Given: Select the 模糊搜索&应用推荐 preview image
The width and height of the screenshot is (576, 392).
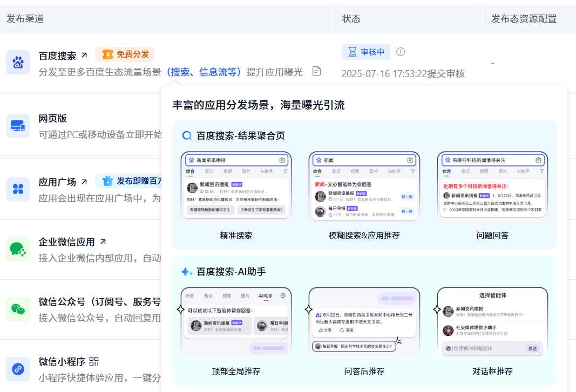Looking at the screenshot, I should coord(364,185).
